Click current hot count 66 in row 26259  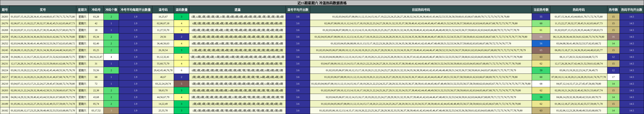[x=541, y=37]
